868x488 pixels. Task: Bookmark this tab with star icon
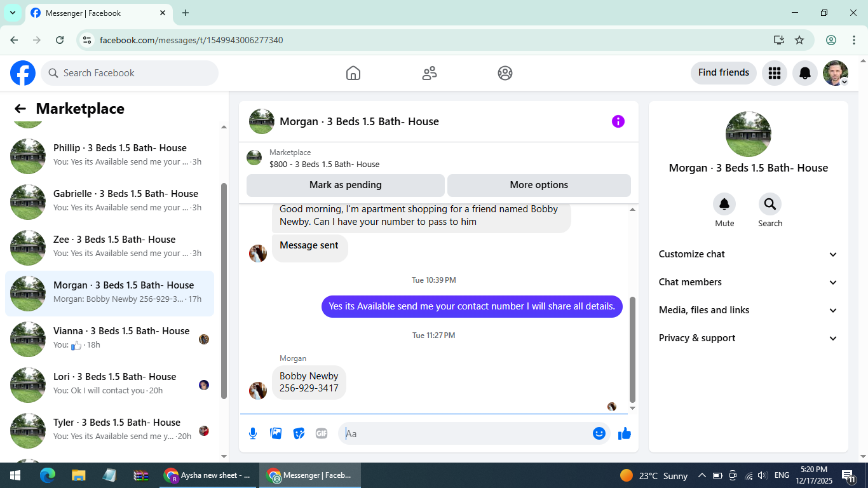pyautogui.click(x=799, y=40)
